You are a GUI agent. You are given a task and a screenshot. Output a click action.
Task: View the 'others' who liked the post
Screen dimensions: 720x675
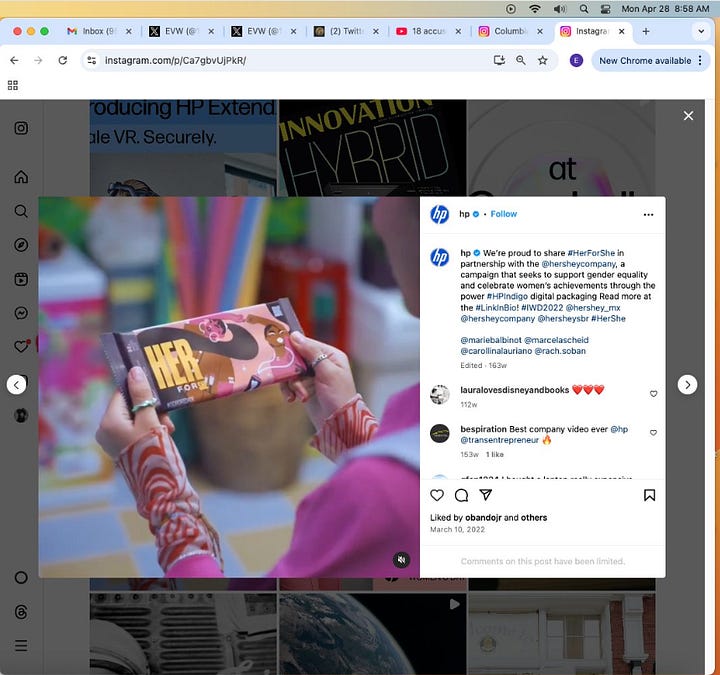pos(534,518)
